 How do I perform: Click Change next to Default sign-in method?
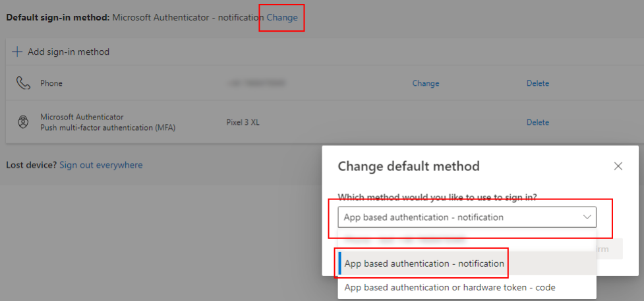282,18
